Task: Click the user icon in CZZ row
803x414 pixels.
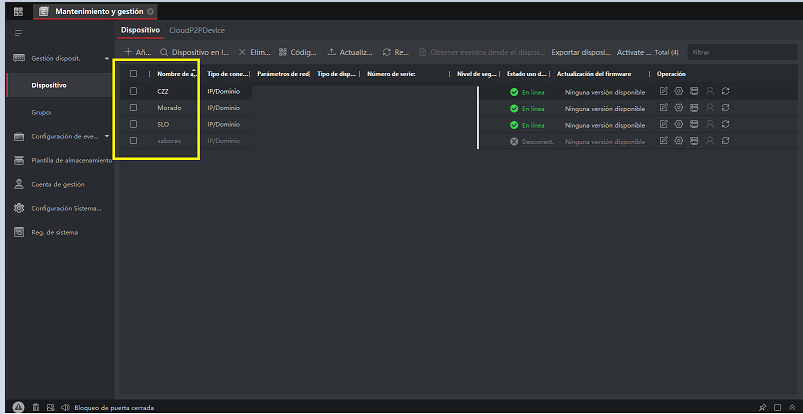Action: (709, 91)
